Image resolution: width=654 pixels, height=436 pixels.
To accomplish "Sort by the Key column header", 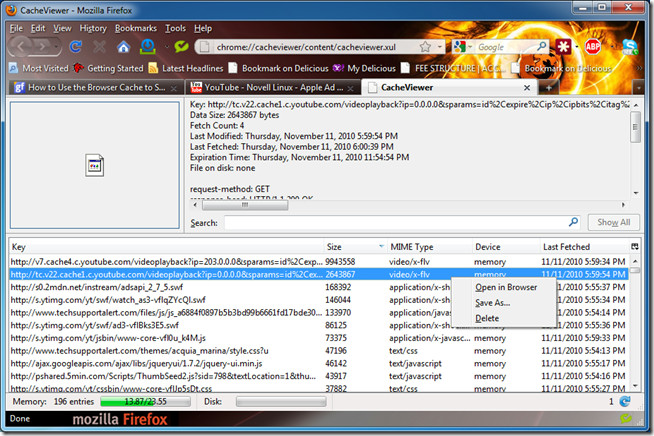I will pyautogui.click(x=167, y=247).
